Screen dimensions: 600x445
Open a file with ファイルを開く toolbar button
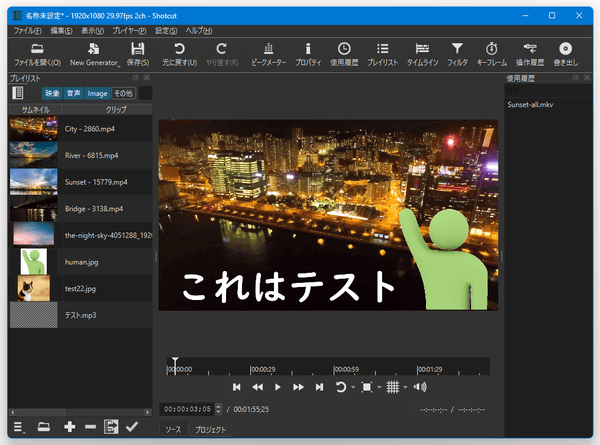tap(37, 54)
